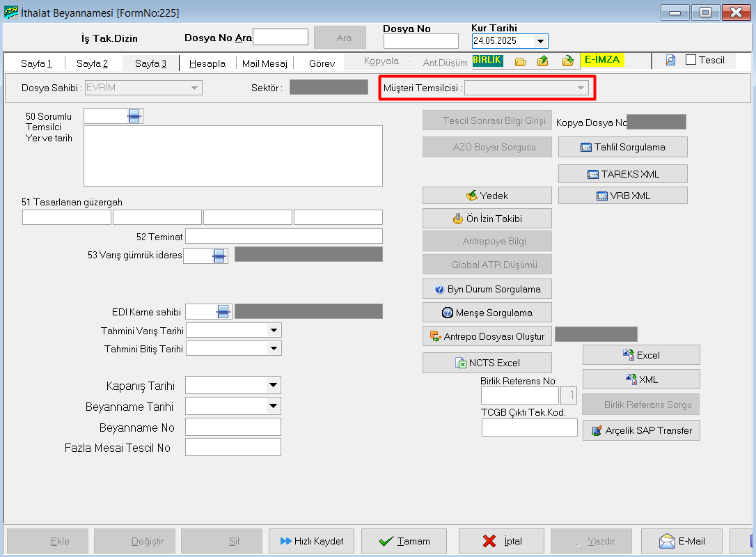Open the Mail Mesaj menu item
The image size is (756, 557).
click(x=265, y=63)
